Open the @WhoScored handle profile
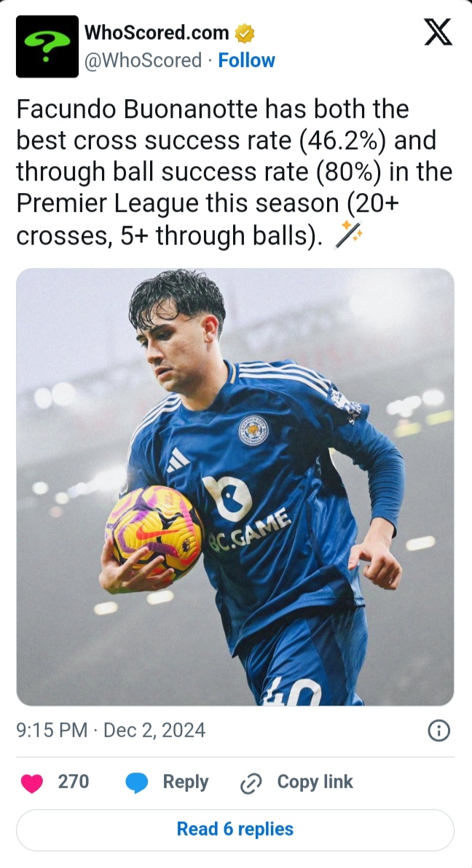The height and width of the screenshot is (868, 472). coord(143,60)
